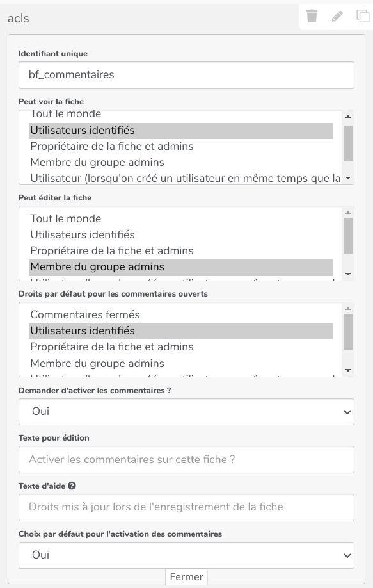This screenshot has width=373, height=588.
Task: Click the down scroll arrow of 'Peut voir la fiche'
Action: click(349, 177)
